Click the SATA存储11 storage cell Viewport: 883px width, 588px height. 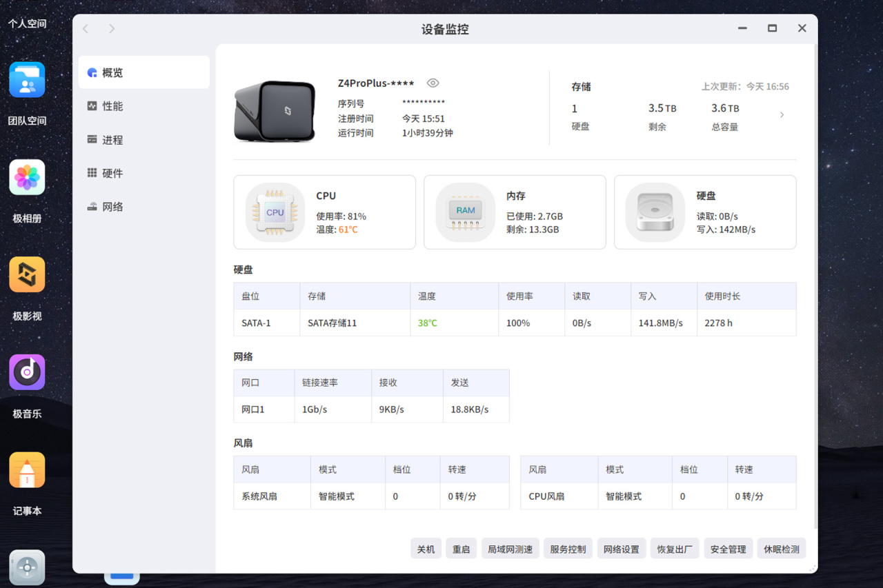pyautogui.click(x=355, y=323)
